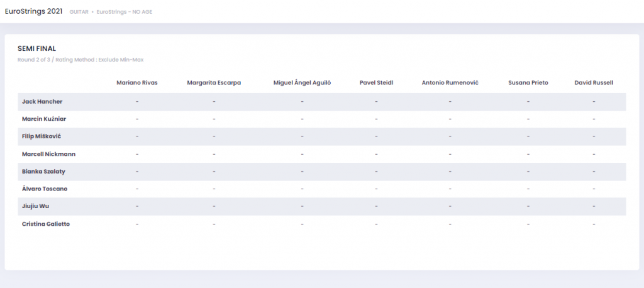Select the David Russell column header
The image size is (644, 288).
[x=594, y=82]
